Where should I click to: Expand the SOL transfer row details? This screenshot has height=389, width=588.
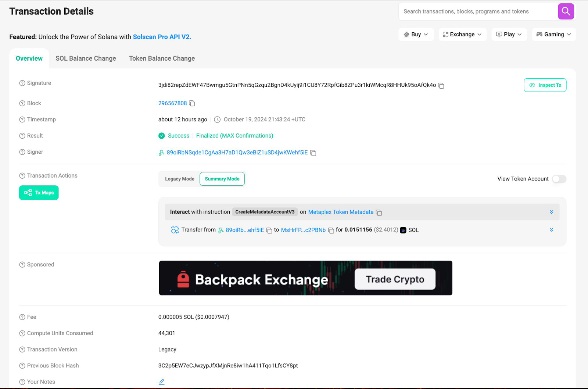551,229
